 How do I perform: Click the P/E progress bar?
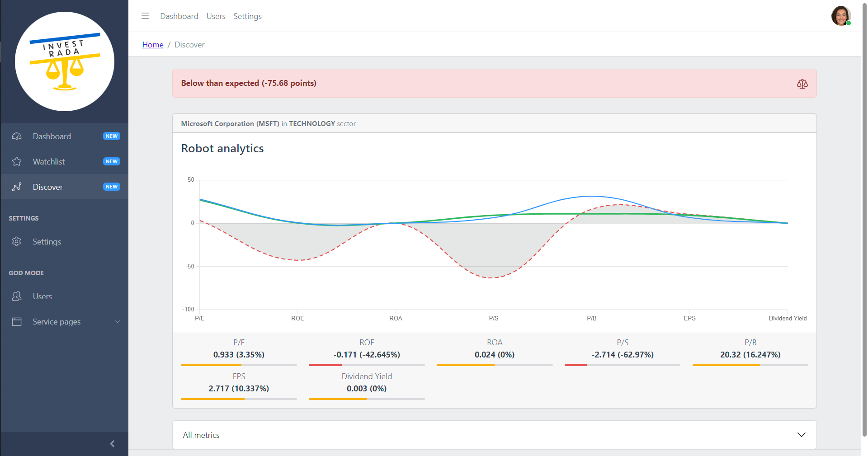239,365
